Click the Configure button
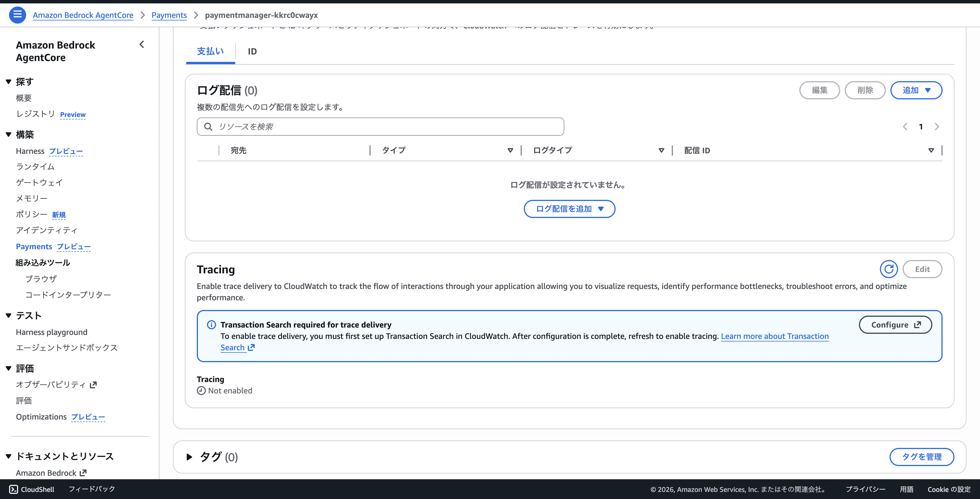 point(895,325)
